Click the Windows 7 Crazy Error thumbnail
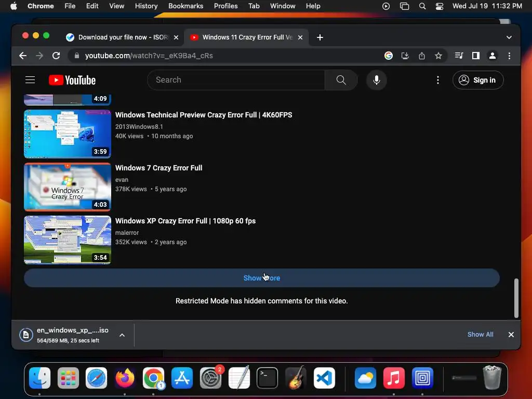532x399 pixels. coord(68,187)
